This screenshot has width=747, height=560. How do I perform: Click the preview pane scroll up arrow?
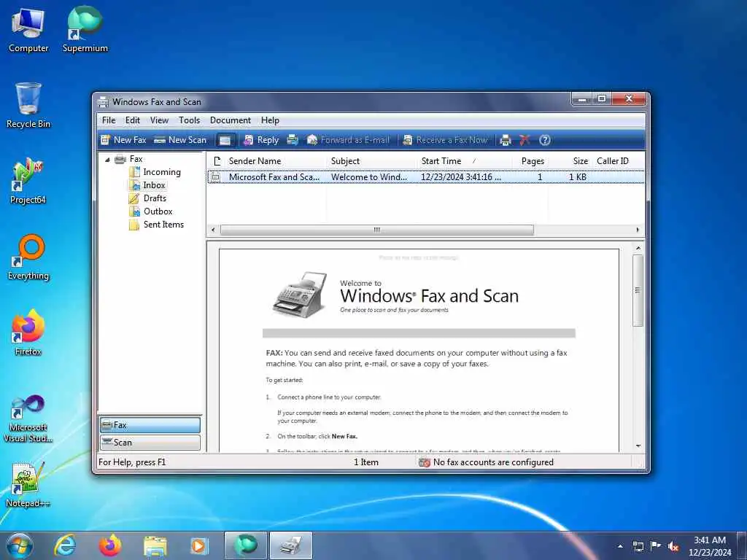click(x=638, y=249)
